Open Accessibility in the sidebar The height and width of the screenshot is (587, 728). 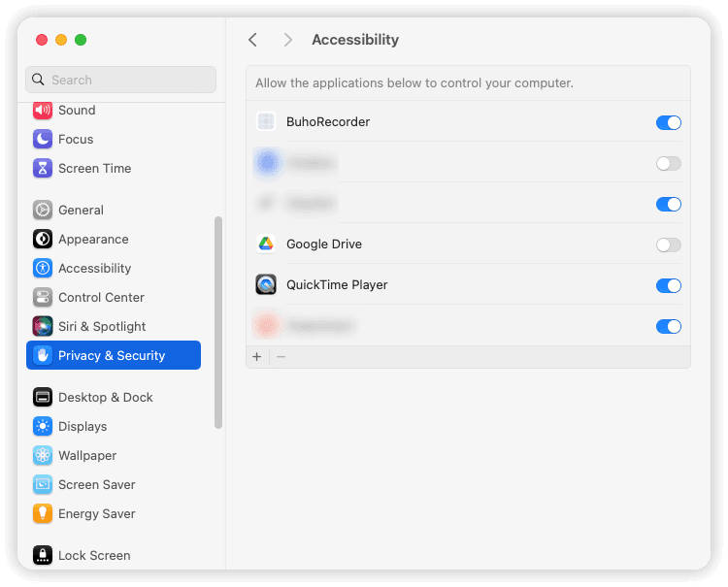(95, 269)
